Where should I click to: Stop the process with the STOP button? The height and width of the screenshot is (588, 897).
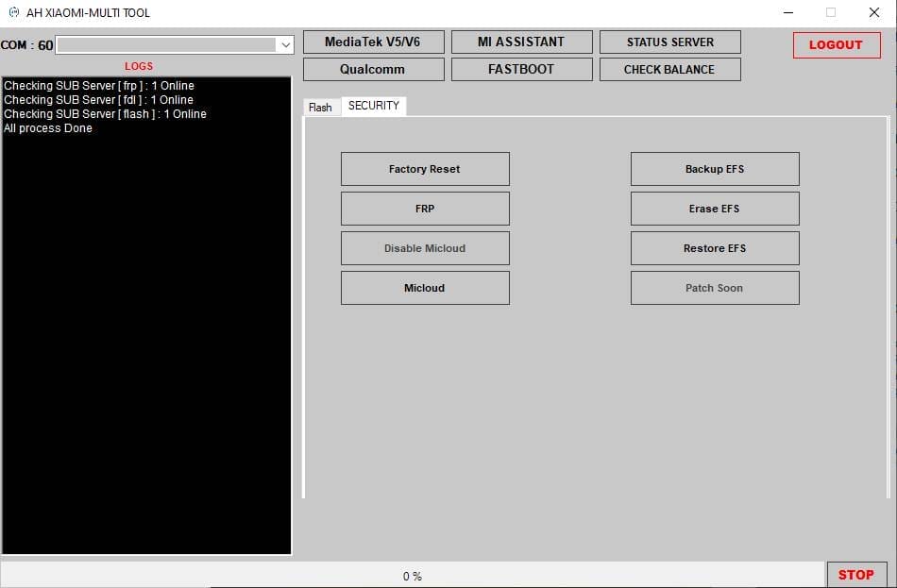[x=855, y=574]
